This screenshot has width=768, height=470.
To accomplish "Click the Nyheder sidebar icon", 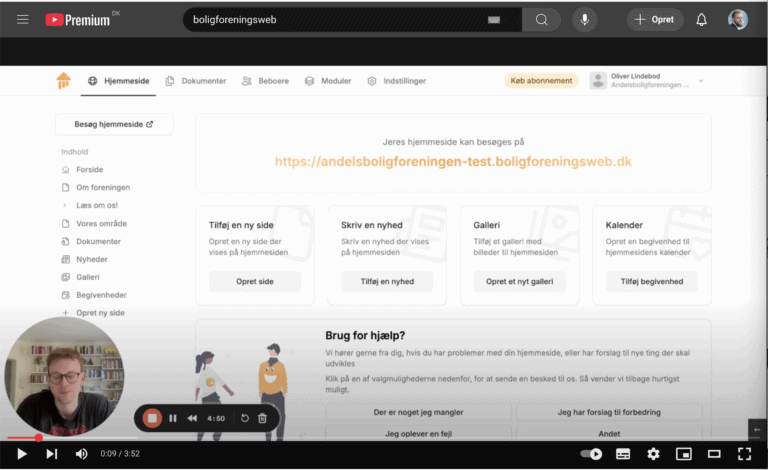I will (x=66, y=259).
